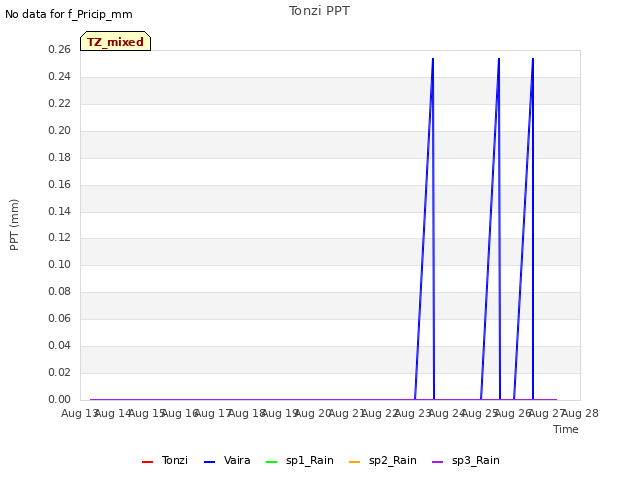Click the green sp1_Rain legend marker
640x480 pixels.
(271, 462)
